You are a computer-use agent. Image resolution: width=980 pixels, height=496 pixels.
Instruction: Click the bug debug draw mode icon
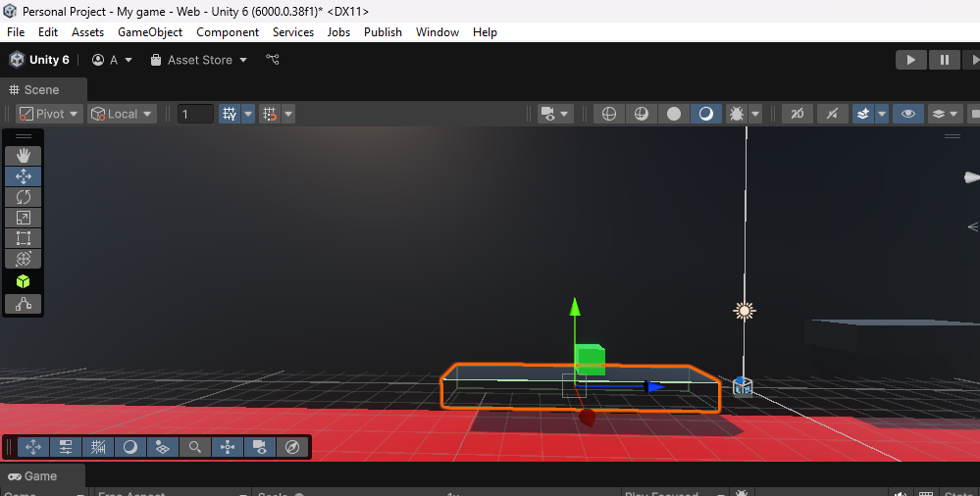736,114
